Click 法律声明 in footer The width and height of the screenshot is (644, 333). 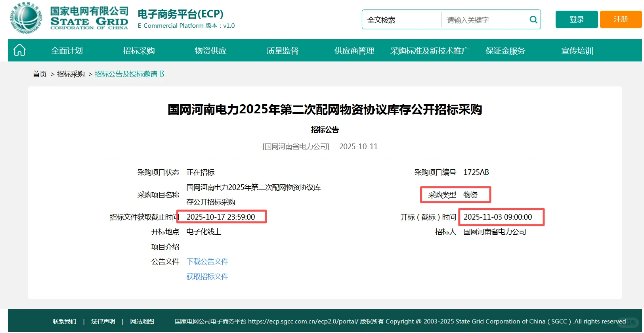click(x=103, y=322)
